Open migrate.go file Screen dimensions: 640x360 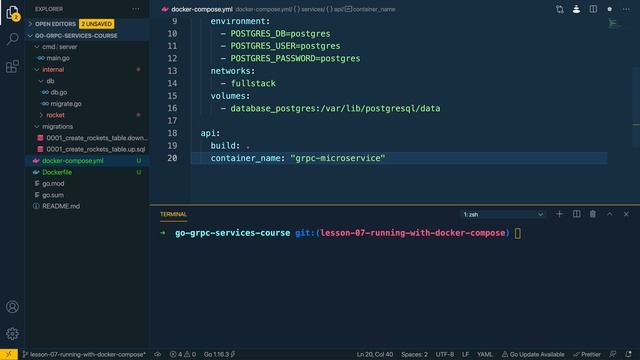[x=66, y=104]
